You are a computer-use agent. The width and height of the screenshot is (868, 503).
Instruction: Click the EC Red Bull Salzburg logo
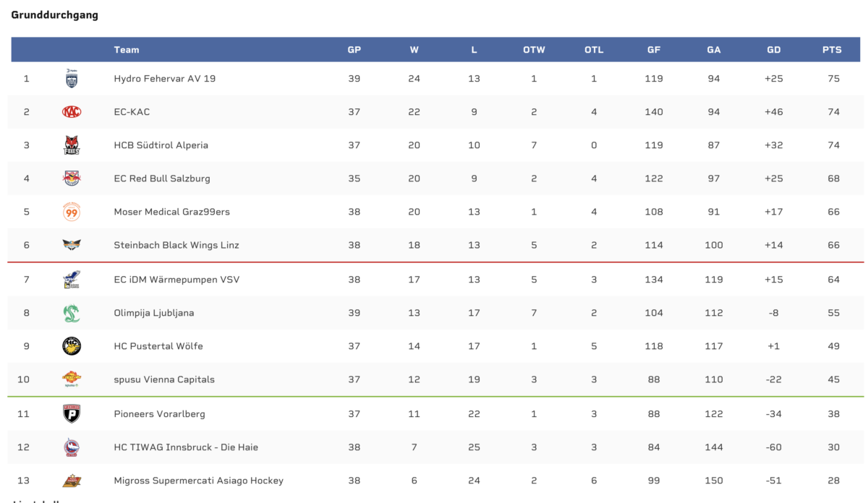[72, 179]
